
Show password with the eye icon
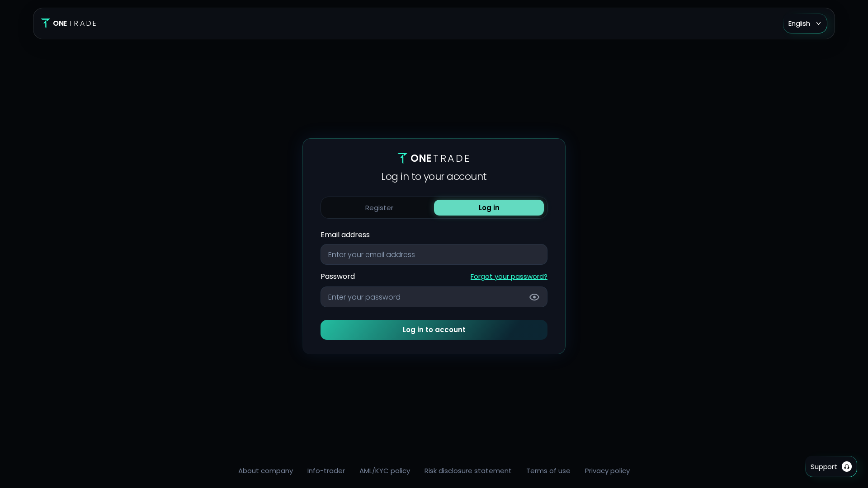(x=534, y=297)
